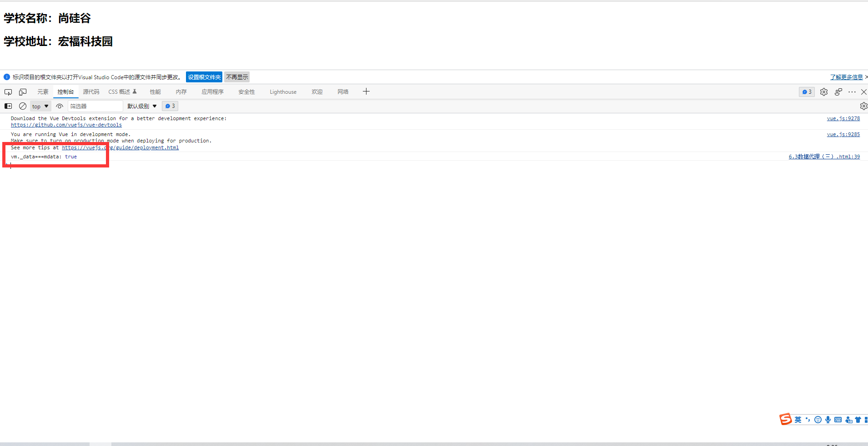Switch Sogou input between English and Chinese
This screenshot has width=868, height=446.
pos(798,419)
